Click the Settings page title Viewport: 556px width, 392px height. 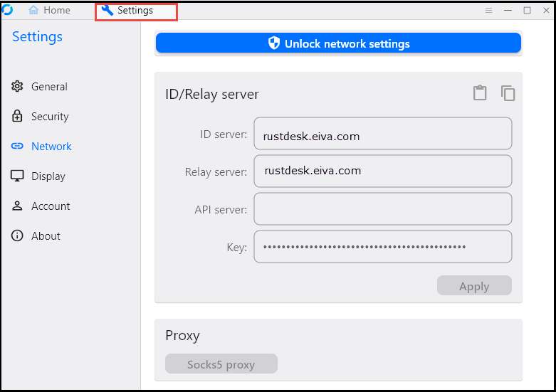pos(37,37)
